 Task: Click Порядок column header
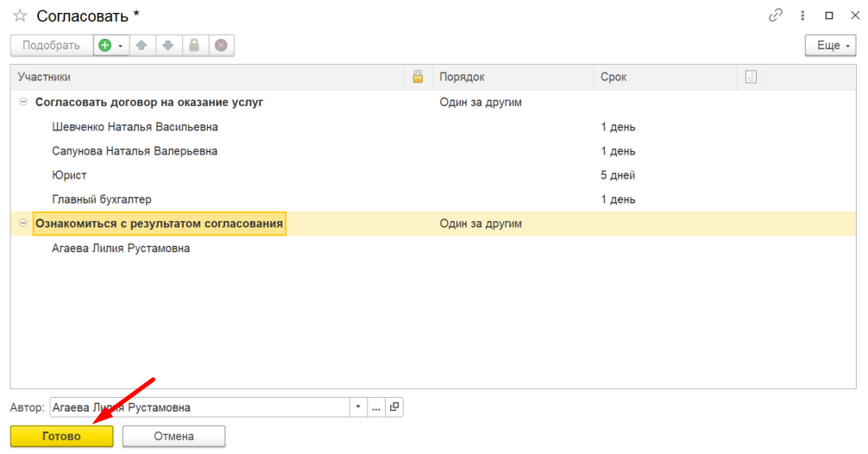tap(513, 77)
